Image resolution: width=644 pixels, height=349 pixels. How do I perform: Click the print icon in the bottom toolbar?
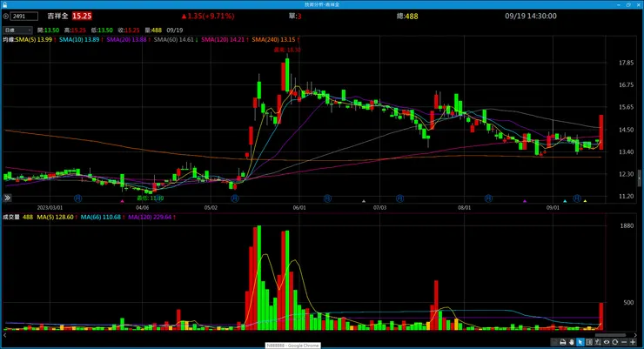point(563,342)
